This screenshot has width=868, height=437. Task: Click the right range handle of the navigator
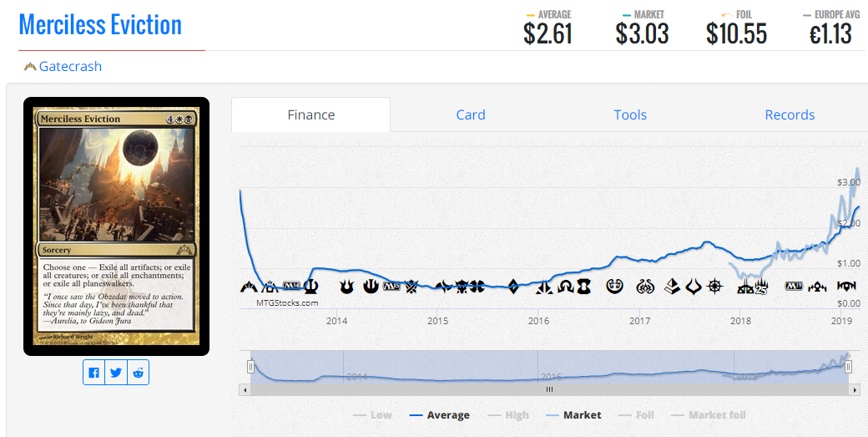coord(848,366)
